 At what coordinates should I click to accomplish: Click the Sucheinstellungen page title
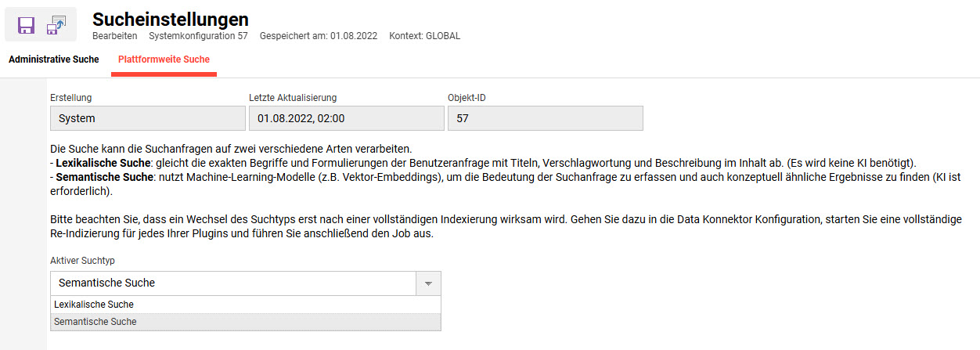171,20
